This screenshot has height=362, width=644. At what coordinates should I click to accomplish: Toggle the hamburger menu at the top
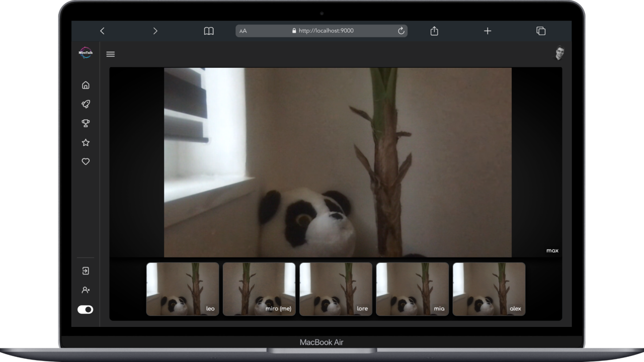pyautogui.click(x=110, y=54)
